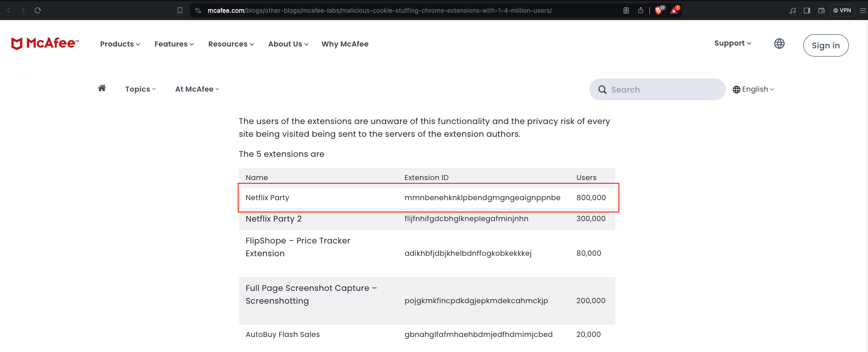The image size is (868, 352).
Task: Expand the Products menu
Action: tap(120, 44)
